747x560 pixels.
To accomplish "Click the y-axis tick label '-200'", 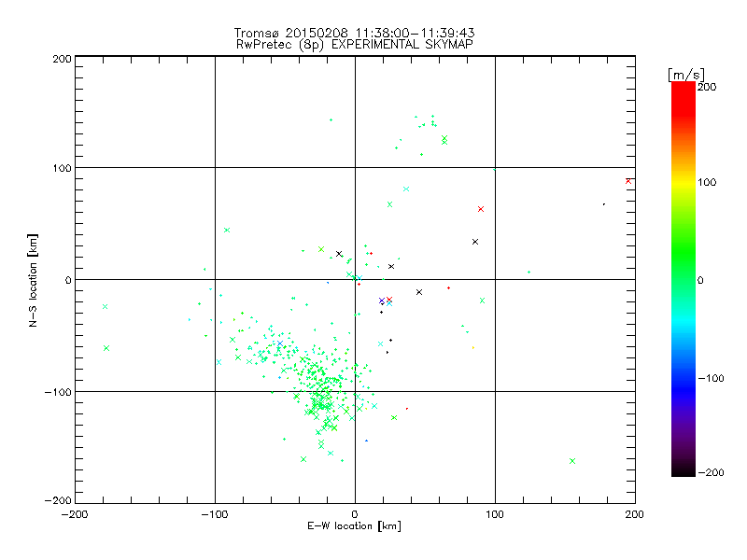I will [58, 500].
